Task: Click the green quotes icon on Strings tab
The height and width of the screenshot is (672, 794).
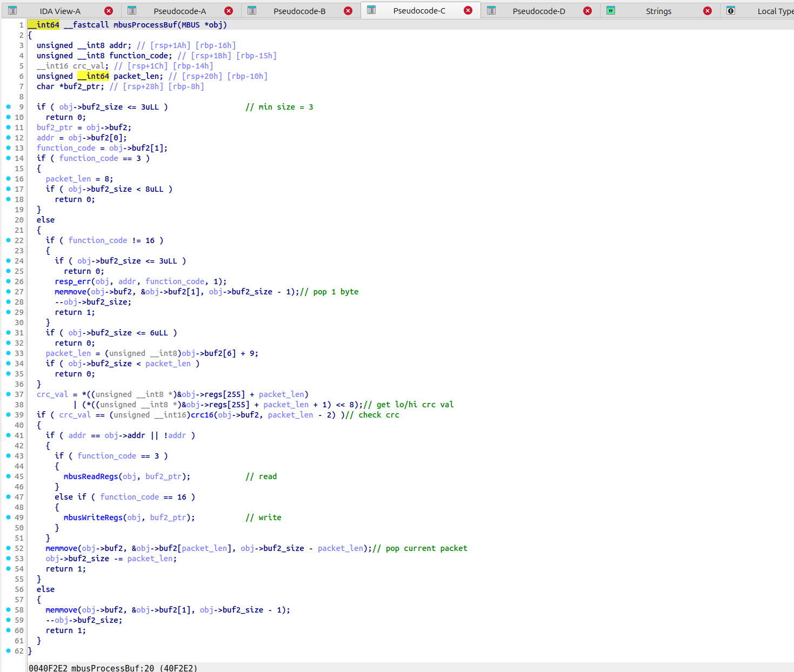Action: pyautogui.click(x=610, y=10)
